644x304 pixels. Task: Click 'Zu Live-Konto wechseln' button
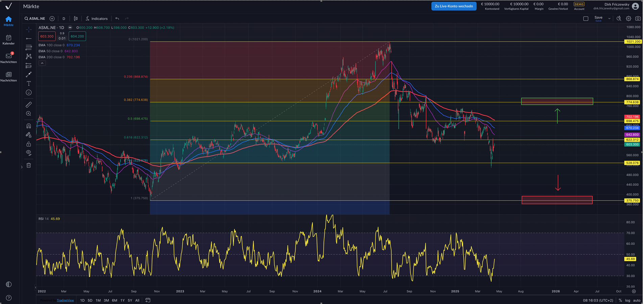(x=454, y=6)
